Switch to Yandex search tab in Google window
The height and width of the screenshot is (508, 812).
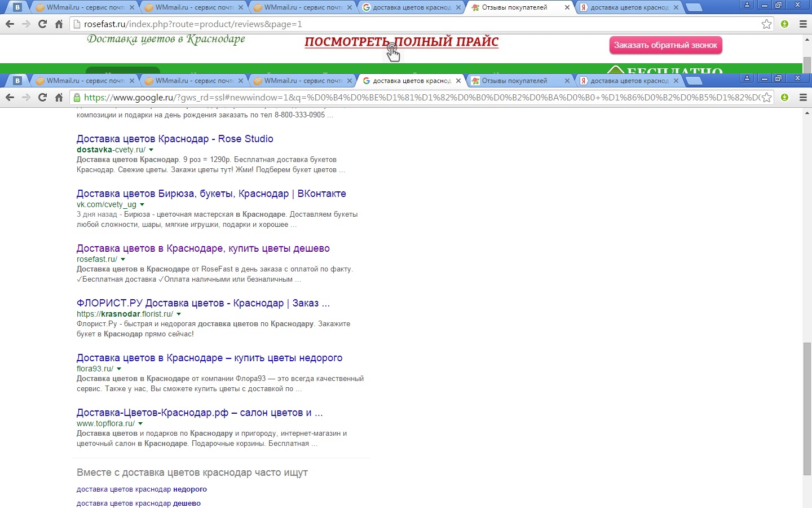click(629, 81)
